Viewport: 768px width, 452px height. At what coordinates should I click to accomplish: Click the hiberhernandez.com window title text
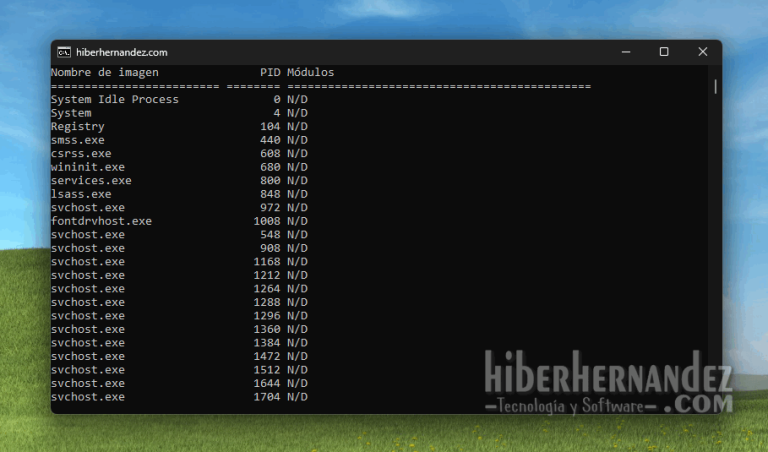coord(122,52)
